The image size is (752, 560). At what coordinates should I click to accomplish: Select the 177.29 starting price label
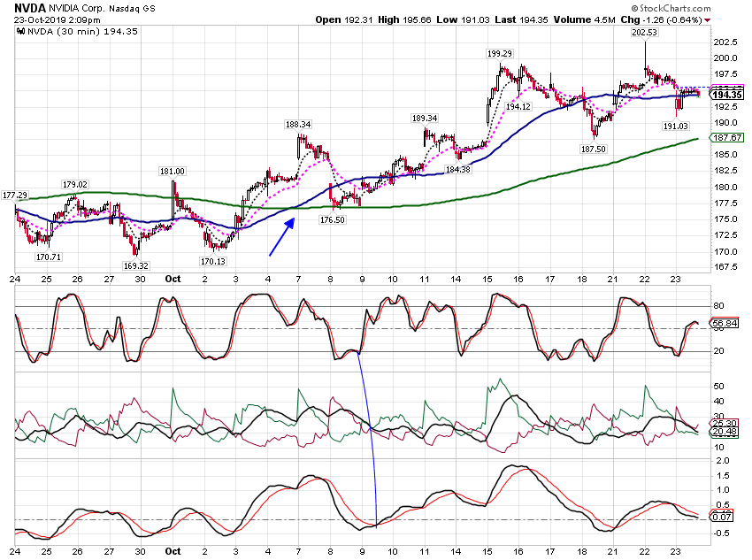15,196
